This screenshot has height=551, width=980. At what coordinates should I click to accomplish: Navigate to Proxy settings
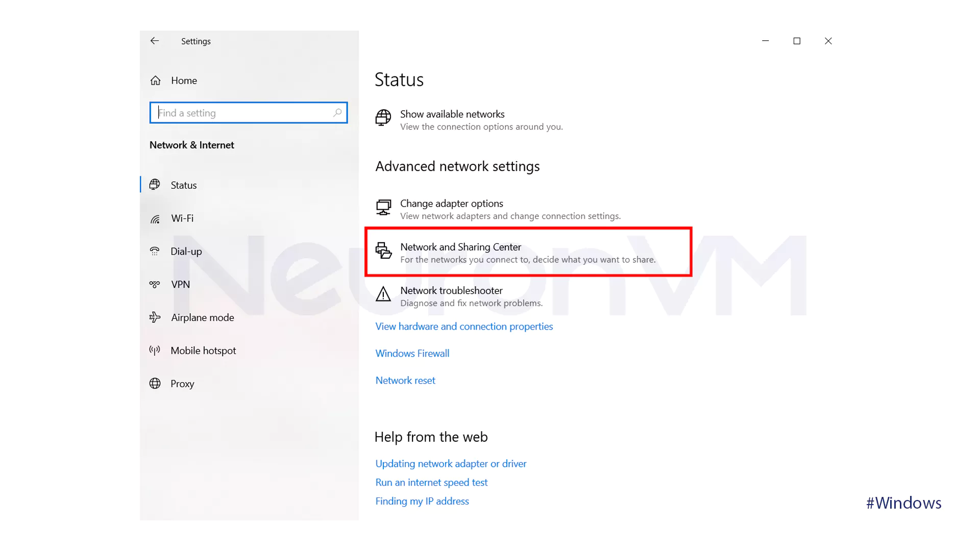pyautogui.click(x=182, y=384)
